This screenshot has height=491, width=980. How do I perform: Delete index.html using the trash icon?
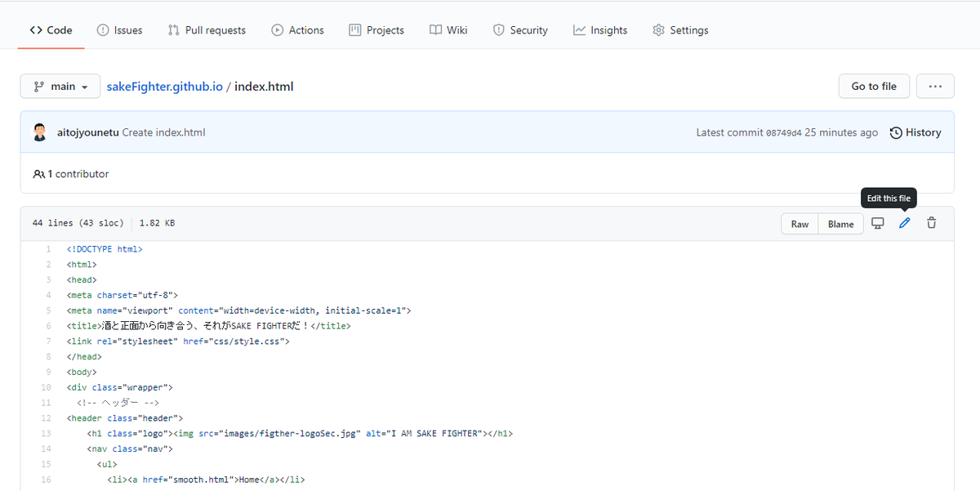point(931,223)
